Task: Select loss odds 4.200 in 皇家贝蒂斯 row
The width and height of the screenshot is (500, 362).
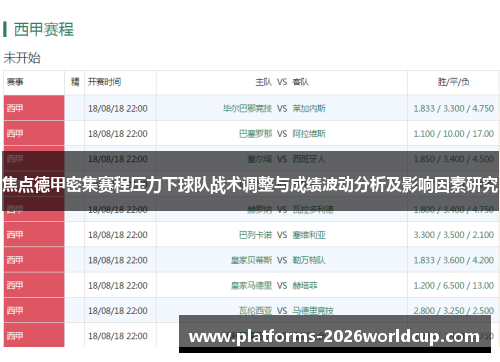Action: click(483, 260)
